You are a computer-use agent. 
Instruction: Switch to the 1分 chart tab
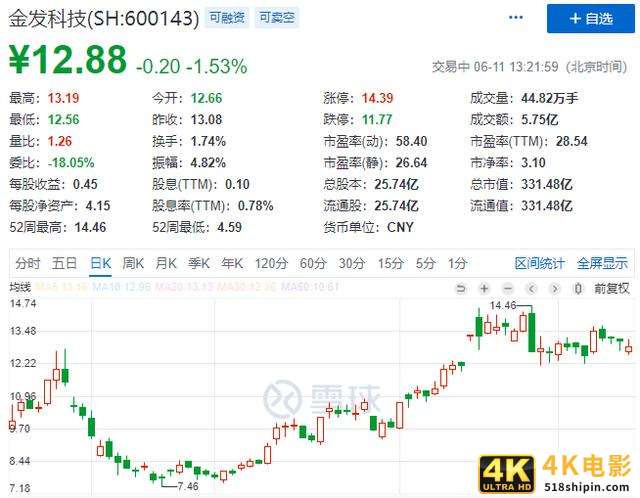coord(457,263)
